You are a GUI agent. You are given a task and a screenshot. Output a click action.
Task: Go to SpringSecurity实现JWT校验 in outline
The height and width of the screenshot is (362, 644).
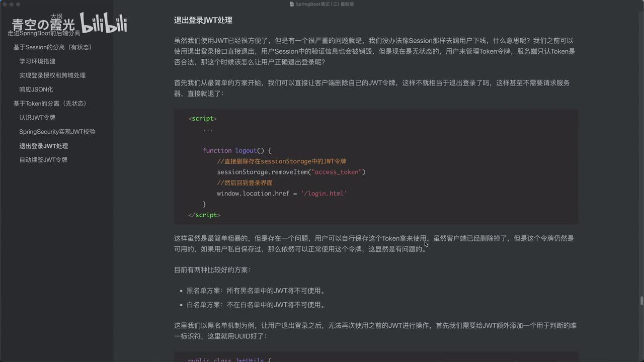[x=57, y=132]
